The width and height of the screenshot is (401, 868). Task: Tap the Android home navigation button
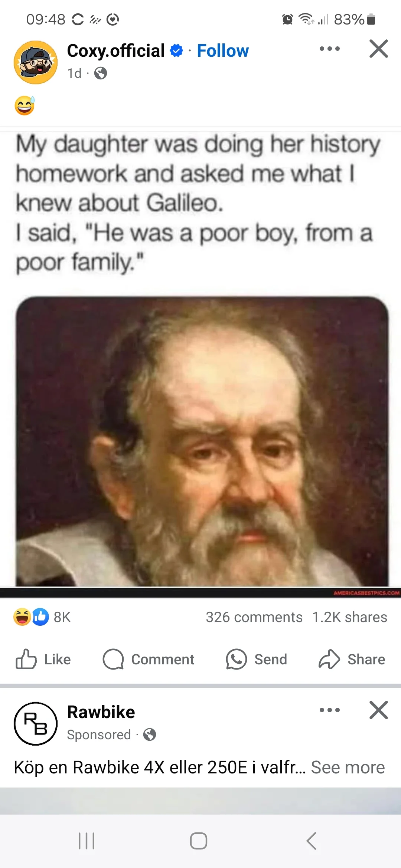tap(199, 841)
